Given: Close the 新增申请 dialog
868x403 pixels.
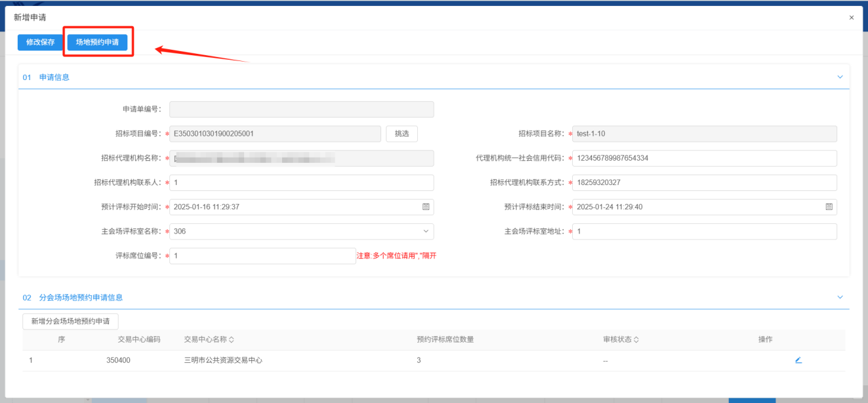Looking at the screenshot, I should click(x=852, y=18).
